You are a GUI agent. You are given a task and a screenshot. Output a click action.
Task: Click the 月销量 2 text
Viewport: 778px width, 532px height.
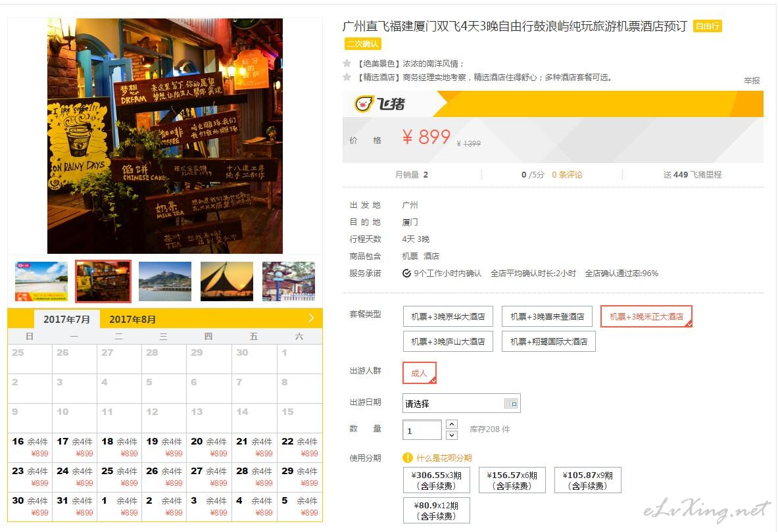coord(411,175)
